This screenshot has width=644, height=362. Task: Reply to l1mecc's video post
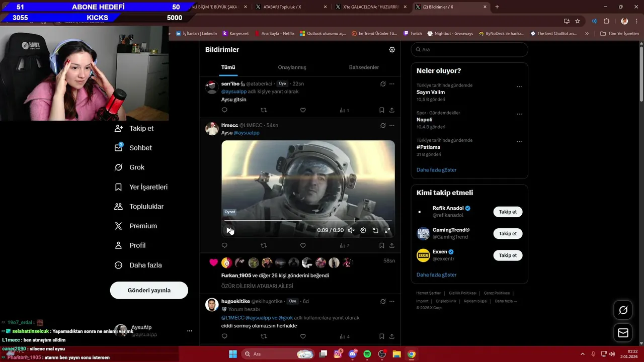coord(224,246)
